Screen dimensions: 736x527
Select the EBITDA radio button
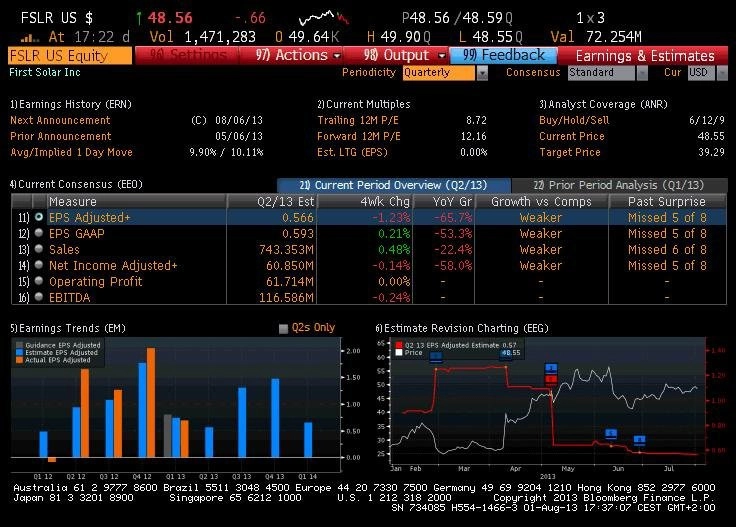click(x=39, y=297)
